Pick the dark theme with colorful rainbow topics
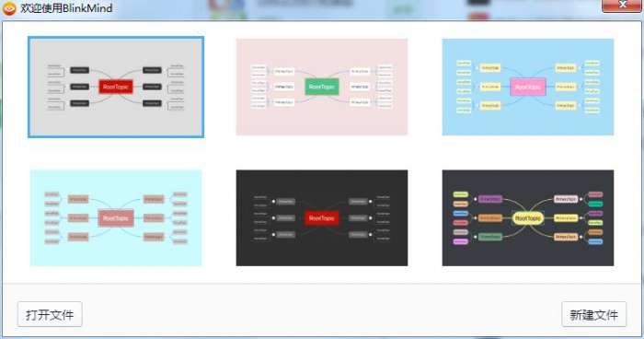644x339 pixels. [x=528, y=217]
